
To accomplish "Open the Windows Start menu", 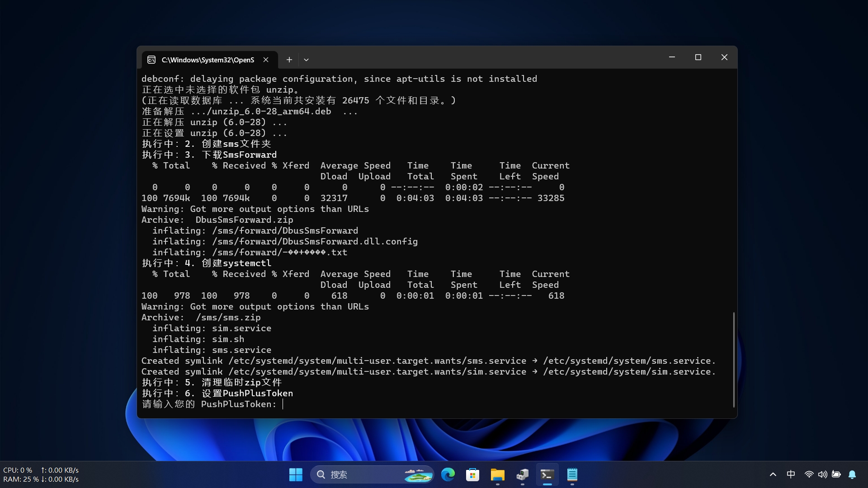I will (x=296, y=474).
